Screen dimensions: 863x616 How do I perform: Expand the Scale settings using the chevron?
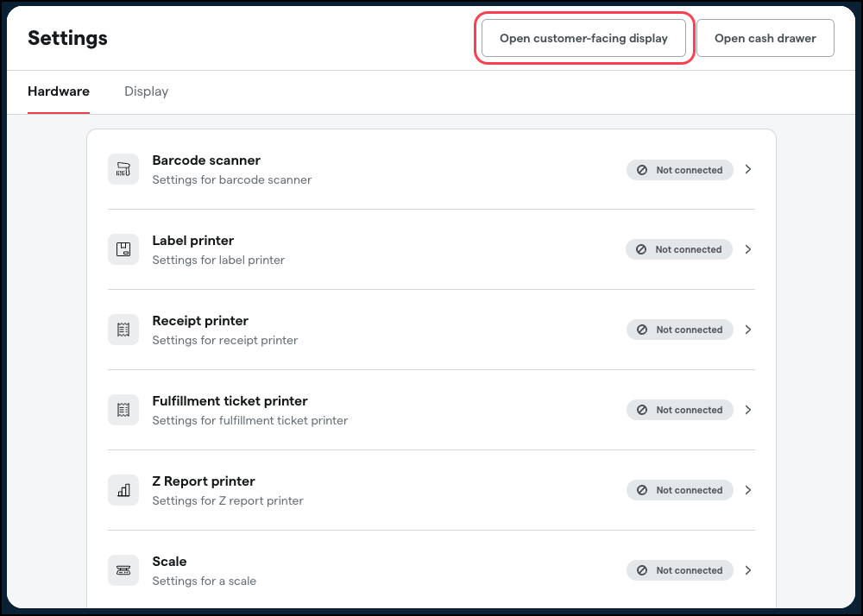point(748,570)
